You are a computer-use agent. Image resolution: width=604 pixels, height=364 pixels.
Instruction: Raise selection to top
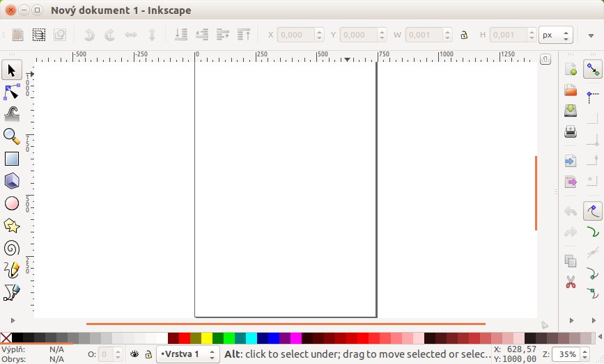click(x=244, y=35)
